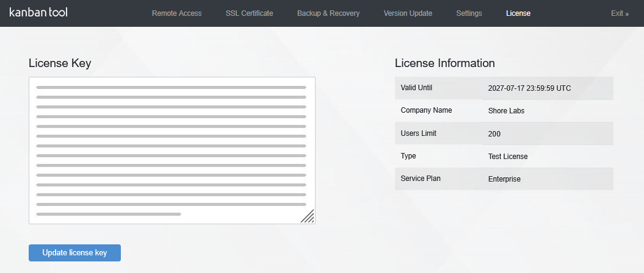The width and height of the screenshot is (644, 273).
Task: Select the Enterprise plan value
Action: 504,179
